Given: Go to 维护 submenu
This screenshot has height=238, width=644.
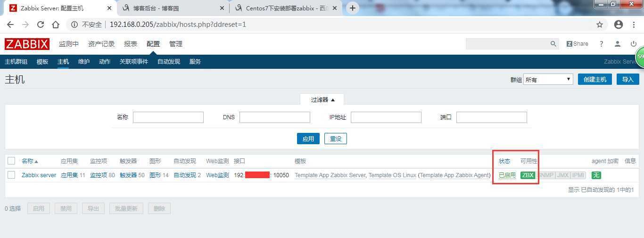Looking at the screenshot, I should coord(84,62).
